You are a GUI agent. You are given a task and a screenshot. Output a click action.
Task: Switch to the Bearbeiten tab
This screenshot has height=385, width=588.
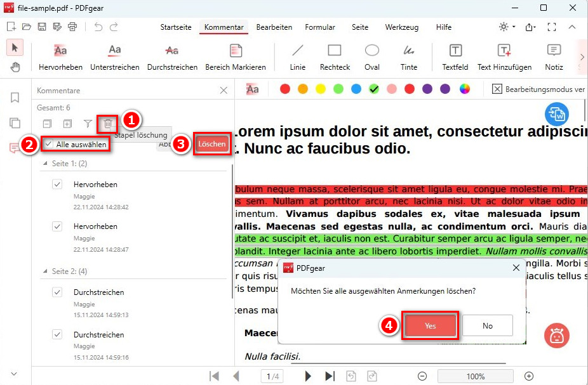click(274, 27)
